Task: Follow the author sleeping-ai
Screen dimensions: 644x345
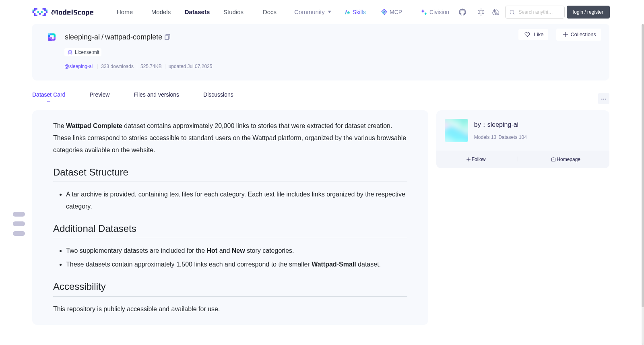Action: point(476,159)
